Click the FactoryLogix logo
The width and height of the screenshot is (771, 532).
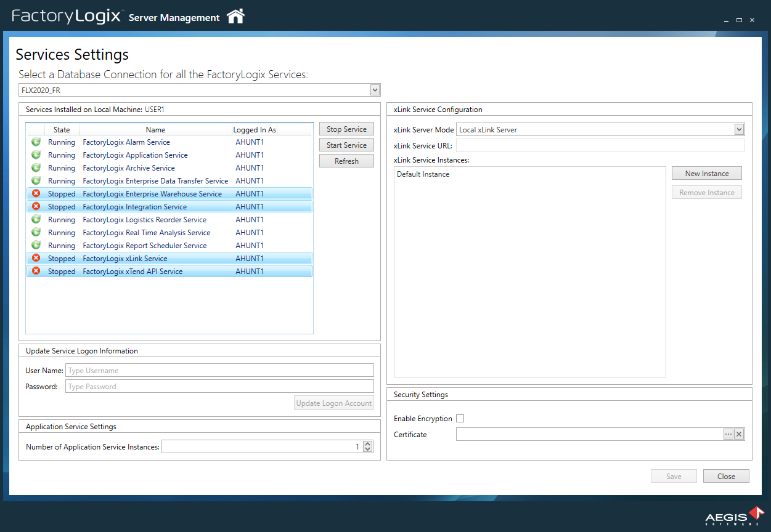click(67, 17)
